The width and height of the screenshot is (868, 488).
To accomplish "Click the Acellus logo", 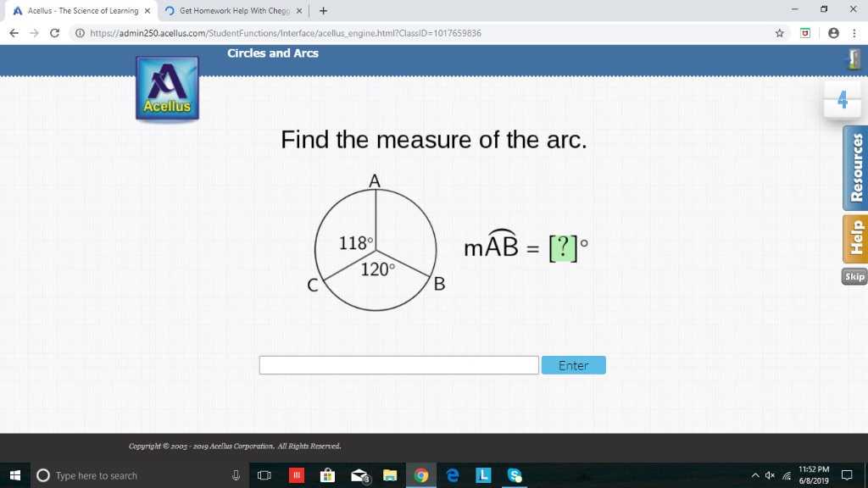I will point(166,87).
